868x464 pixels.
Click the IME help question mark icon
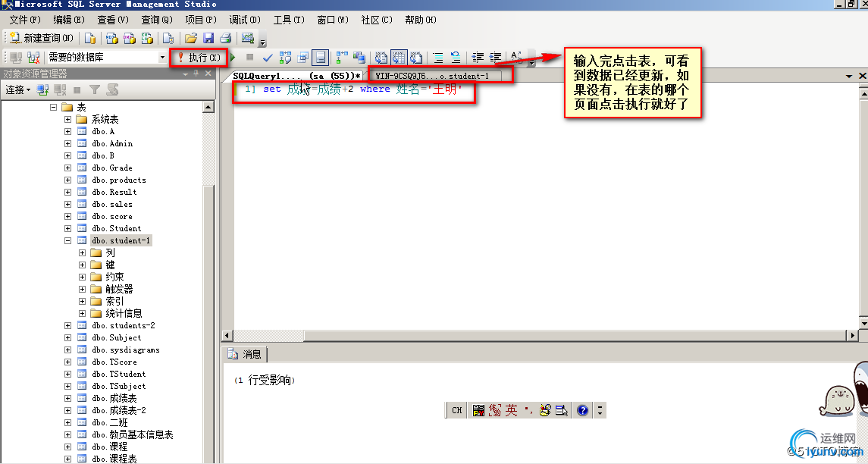coord(582,410)
